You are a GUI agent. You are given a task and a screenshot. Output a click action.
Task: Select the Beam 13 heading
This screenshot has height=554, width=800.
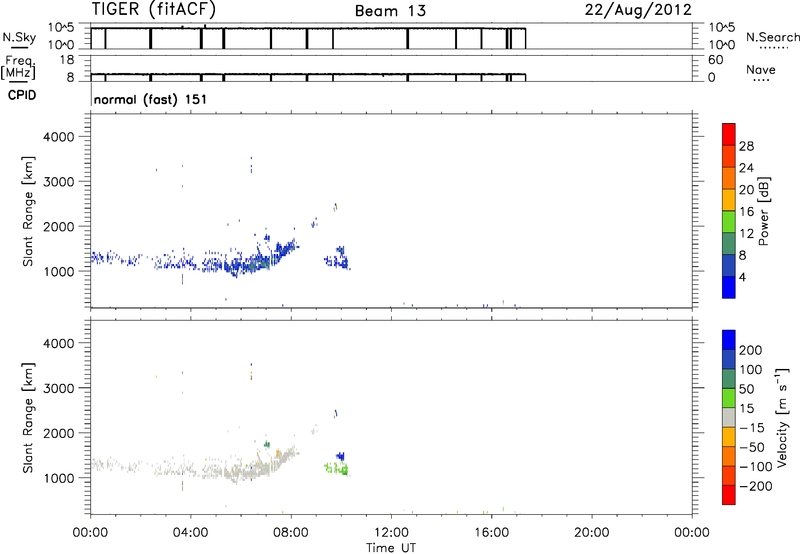tap(390, 11)
